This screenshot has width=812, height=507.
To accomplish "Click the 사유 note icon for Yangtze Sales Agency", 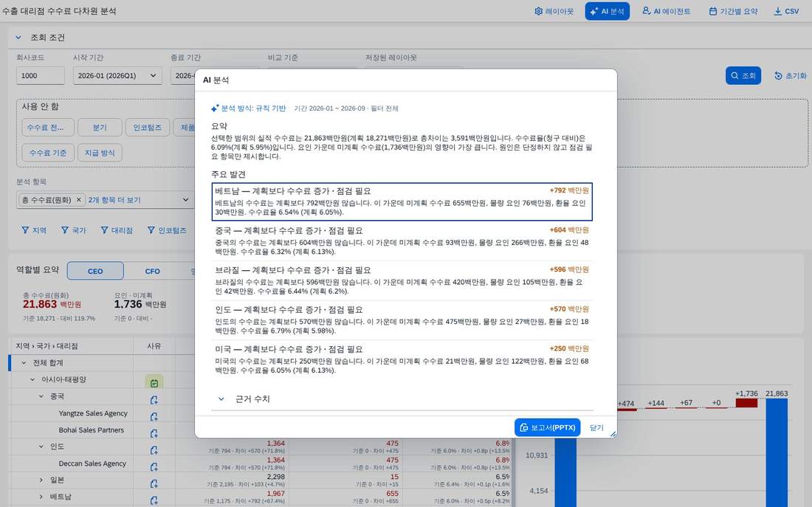I will point(154,416).
